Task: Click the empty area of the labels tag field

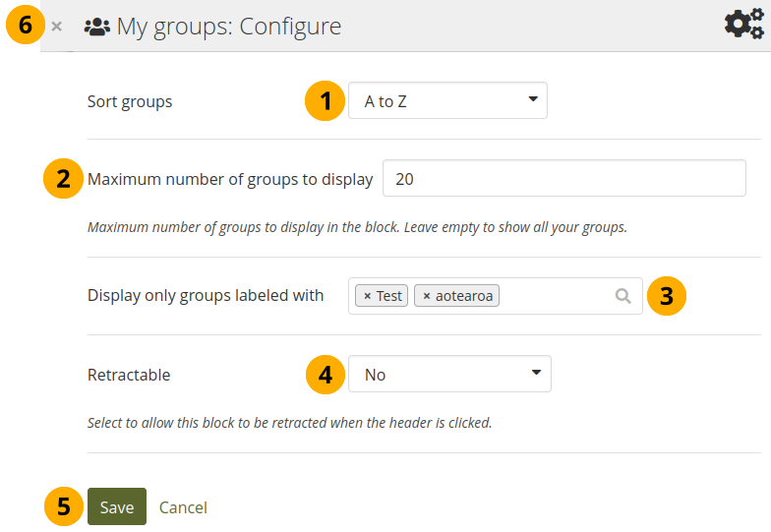Action: [556, 296]
